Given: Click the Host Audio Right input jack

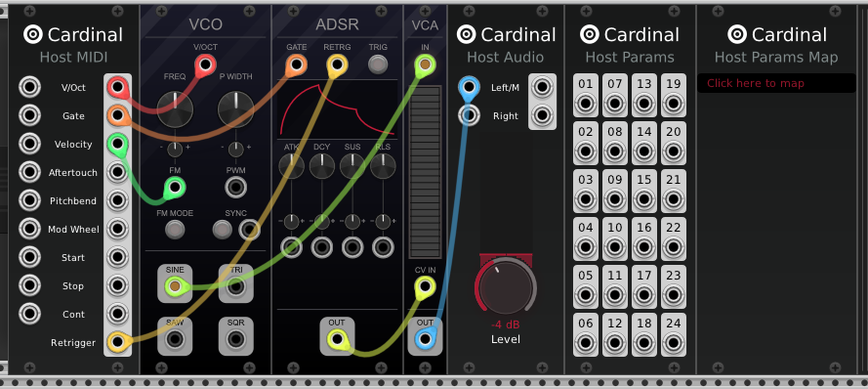Looking at the screenshot, I should pyautogui.click(x=469, y=115).
